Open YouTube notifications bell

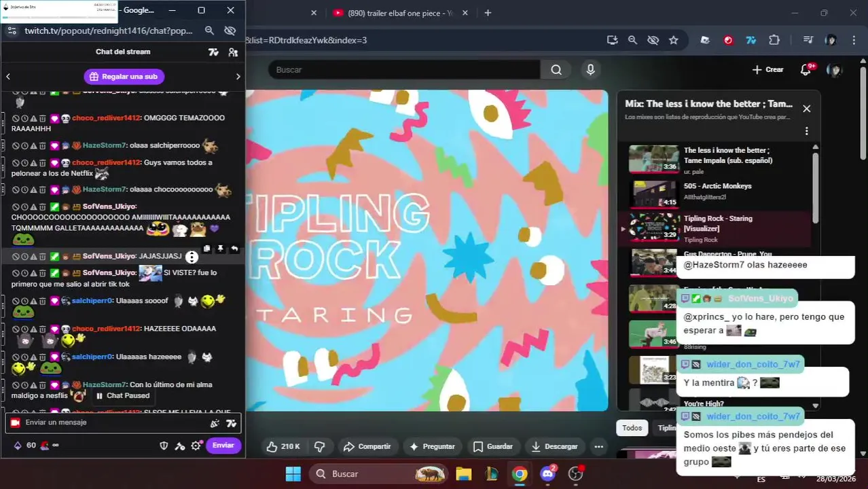pyautogui.click(x=806, y=70)
